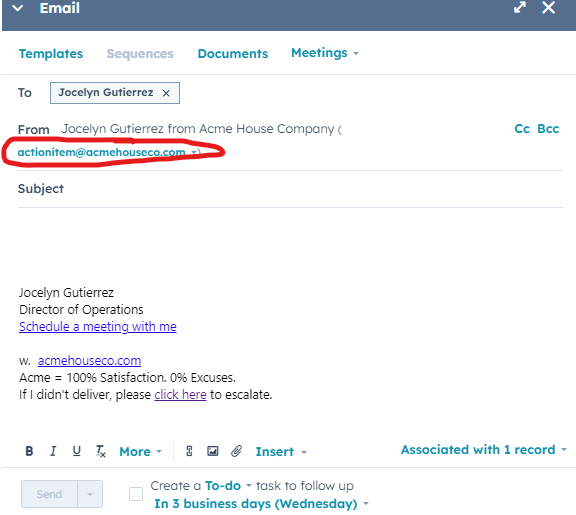This screenshot has height=515, width=576.
Task: Open Meetings dropdown
Action: [x=325, y=53]
